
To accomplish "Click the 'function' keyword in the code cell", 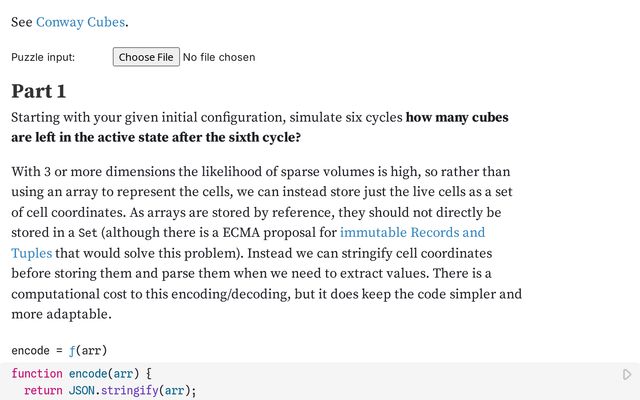I will 37,374.
